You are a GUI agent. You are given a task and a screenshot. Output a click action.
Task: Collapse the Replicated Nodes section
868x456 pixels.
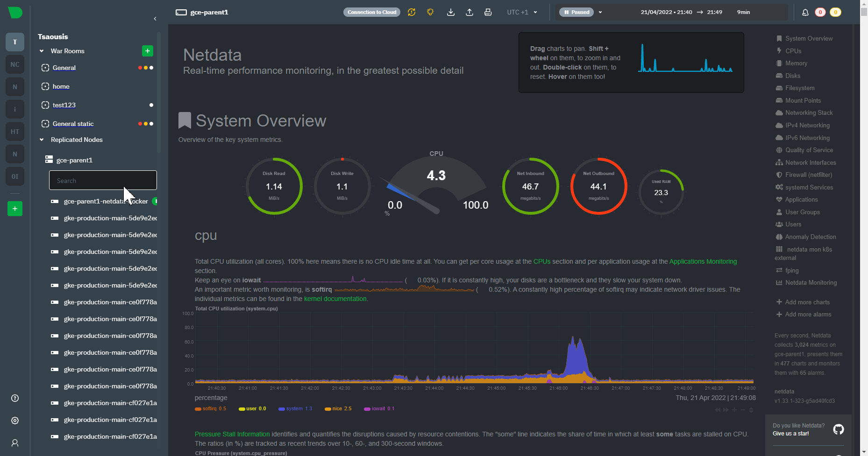42,140
